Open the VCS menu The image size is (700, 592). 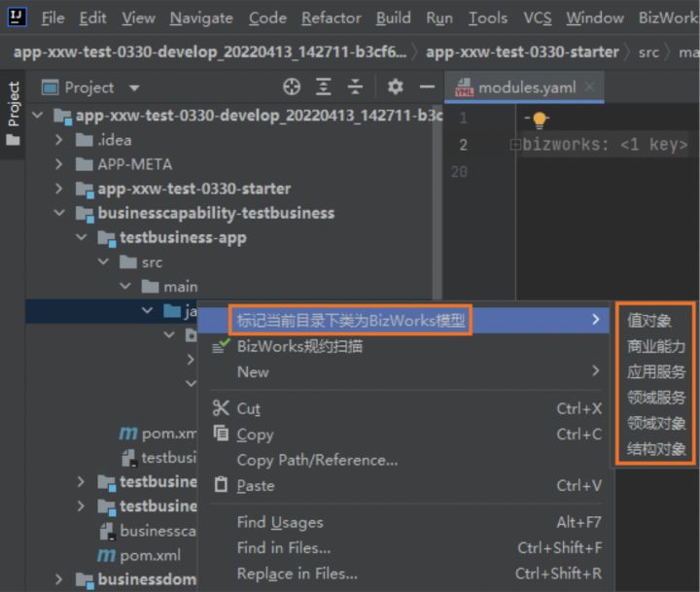pyautogui.click(x=538, y=17)
